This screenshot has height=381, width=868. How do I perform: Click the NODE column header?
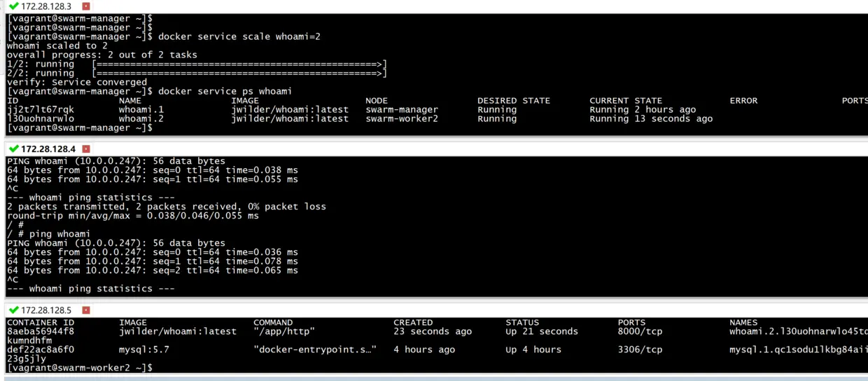tap(377, 100)
